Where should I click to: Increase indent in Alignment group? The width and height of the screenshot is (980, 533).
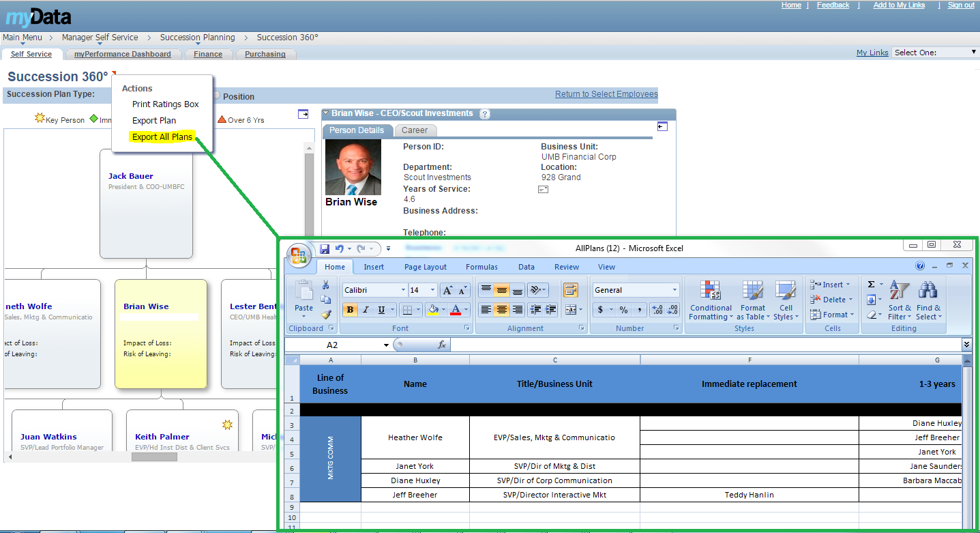pos(551,310)
